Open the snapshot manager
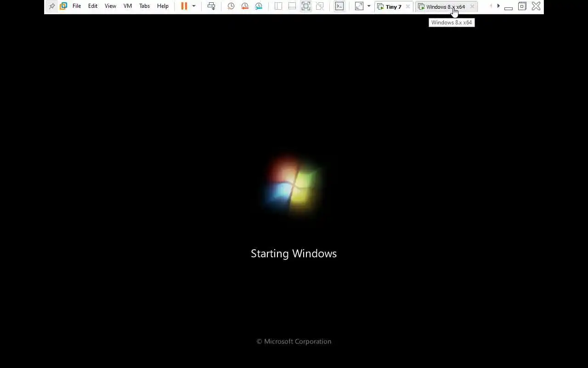Image resolution: width=588 pixels, height=368 pixels. click(259, 6)
